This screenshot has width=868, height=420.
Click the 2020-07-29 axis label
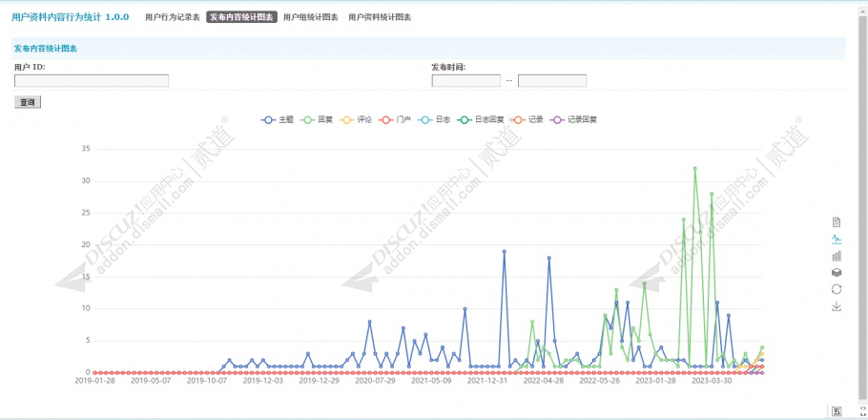[375, 381]
